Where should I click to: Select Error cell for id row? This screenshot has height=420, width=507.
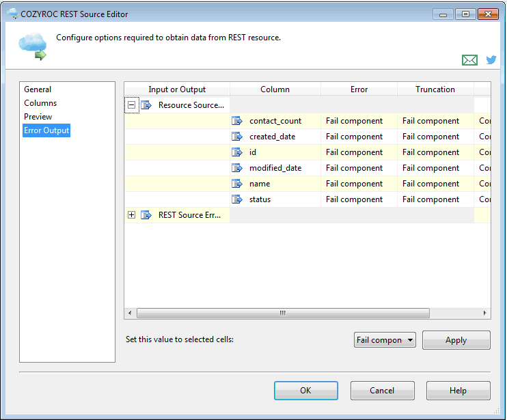359,152
